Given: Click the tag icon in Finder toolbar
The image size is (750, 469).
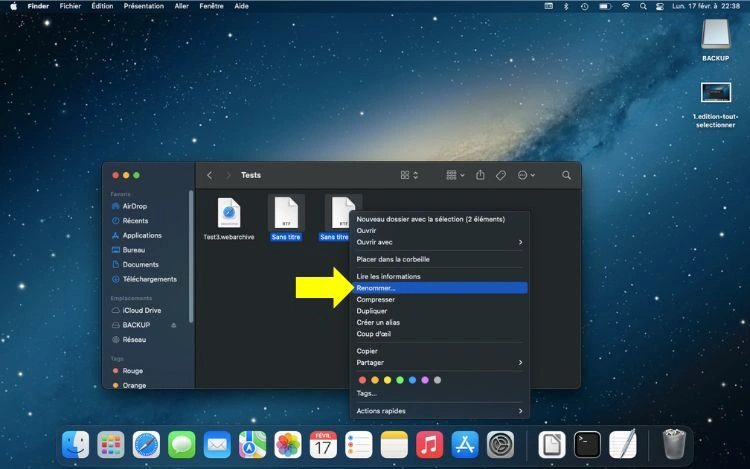Looking at the screenshot, I should tap(501, 175).
